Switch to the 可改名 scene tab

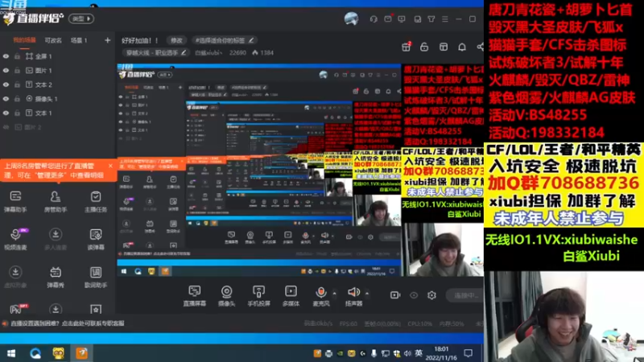(x=53, y=40)
